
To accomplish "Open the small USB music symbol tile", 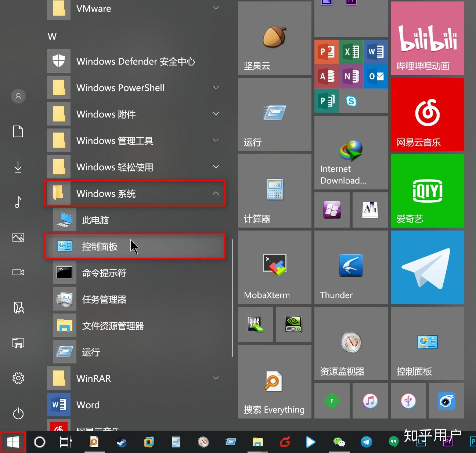I will tap(408, 401).
